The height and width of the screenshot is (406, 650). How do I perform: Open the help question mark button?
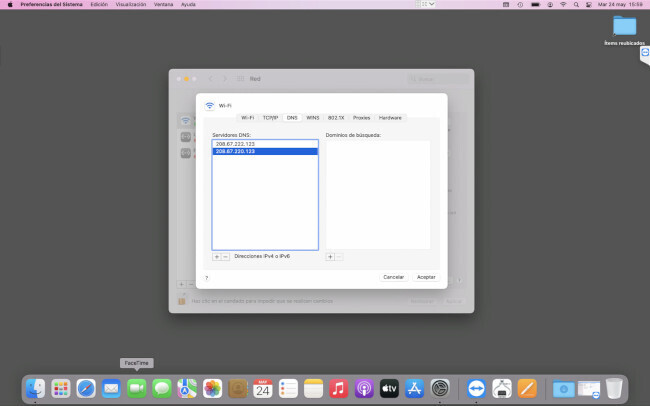pos(207,277)
